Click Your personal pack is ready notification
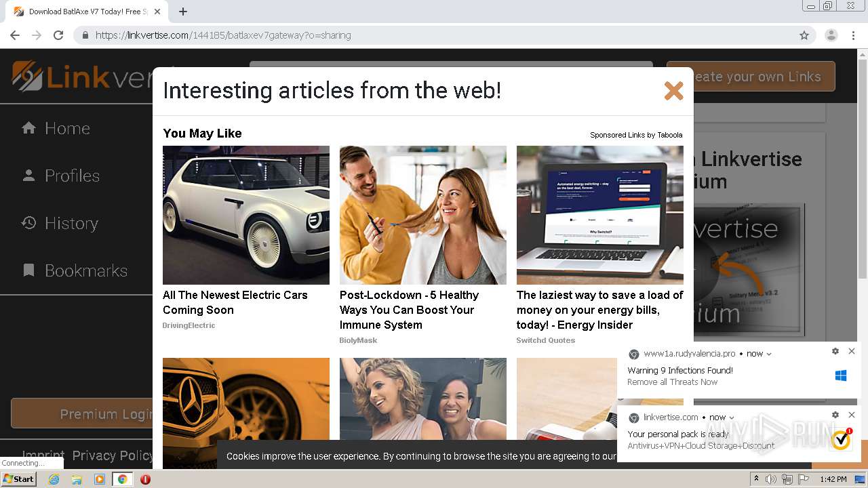Viewport: 868px width, 488px height. [678, 434]
